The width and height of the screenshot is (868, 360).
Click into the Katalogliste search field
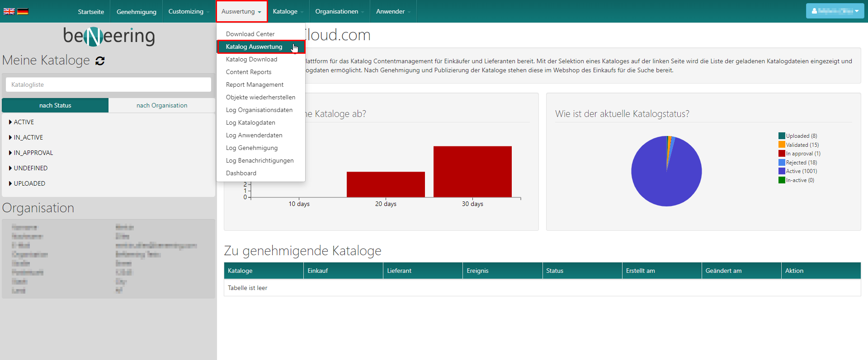tap(108, 84)
